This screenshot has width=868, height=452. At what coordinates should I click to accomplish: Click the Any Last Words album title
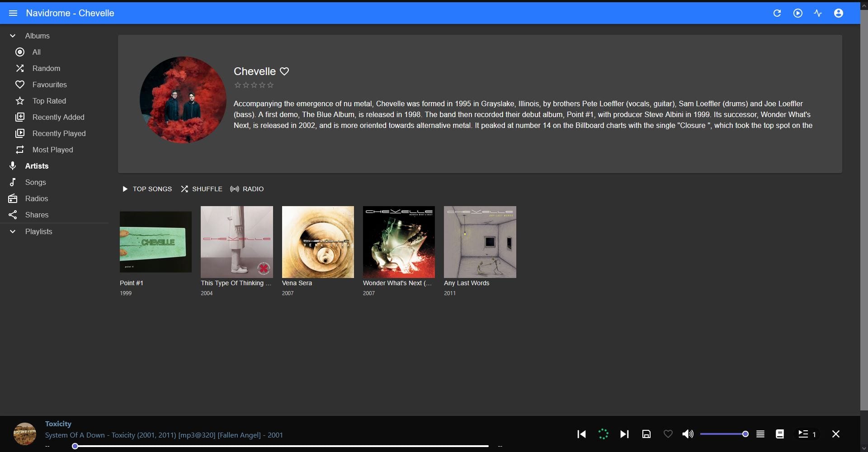(467, 283)
